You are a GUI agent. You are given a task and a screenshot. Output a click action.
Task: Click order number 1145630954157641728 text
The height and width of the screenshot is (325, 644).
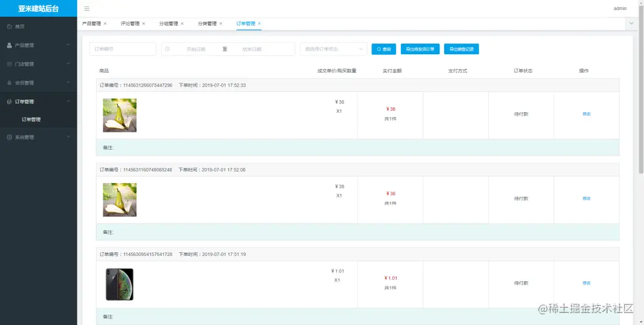click(148, 254)
